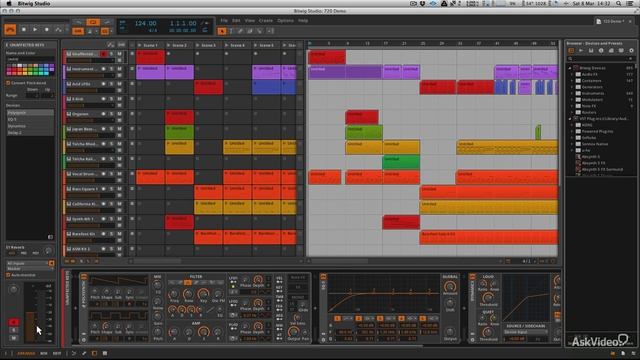Expand the Containers folder
Viewport: 640px width, 360px height.
click(x=573, y=81)
